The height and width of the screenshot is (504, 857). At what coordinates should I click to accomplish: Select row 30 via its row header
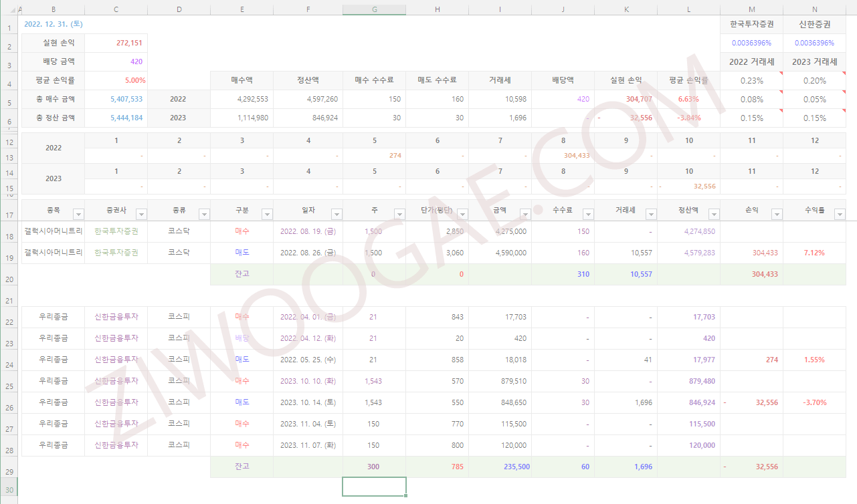point(9,489)
